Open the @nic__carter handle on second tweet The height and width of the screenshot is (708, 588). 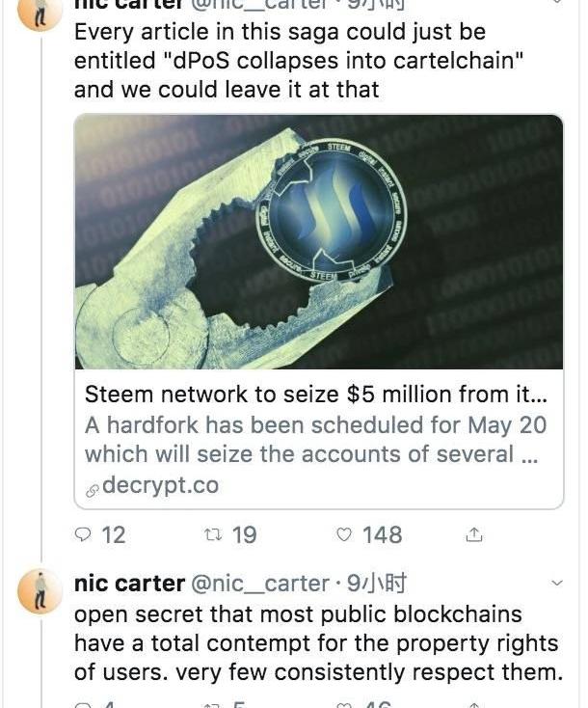[260, 584]
